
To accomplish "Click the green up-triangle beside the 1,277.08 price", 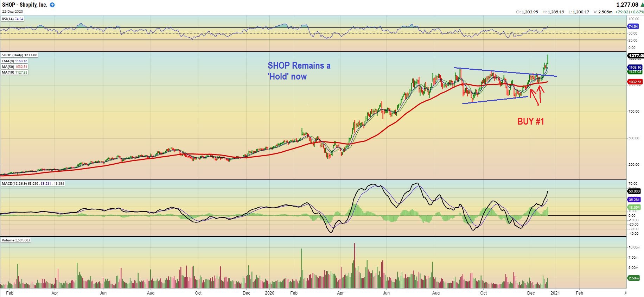I will [x=642, y=5].
